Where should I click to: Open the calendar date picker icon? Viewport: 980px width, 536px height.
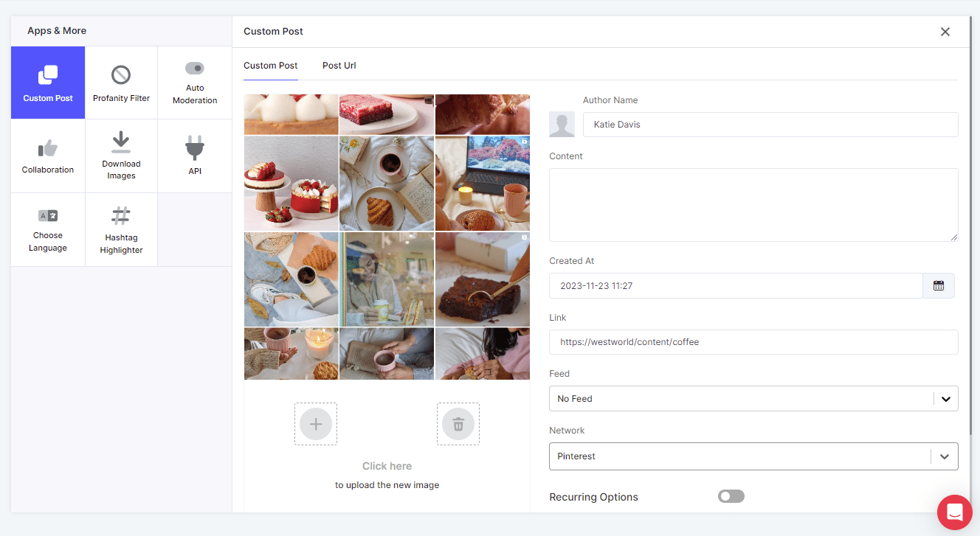coord(938,286)
